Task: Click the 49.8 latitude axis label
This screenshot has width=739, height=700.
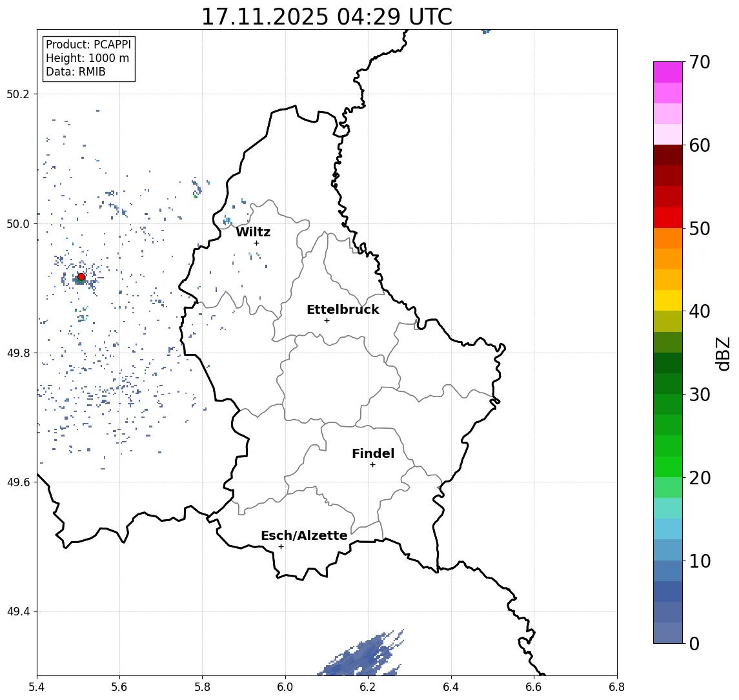Action: (18, 353)
